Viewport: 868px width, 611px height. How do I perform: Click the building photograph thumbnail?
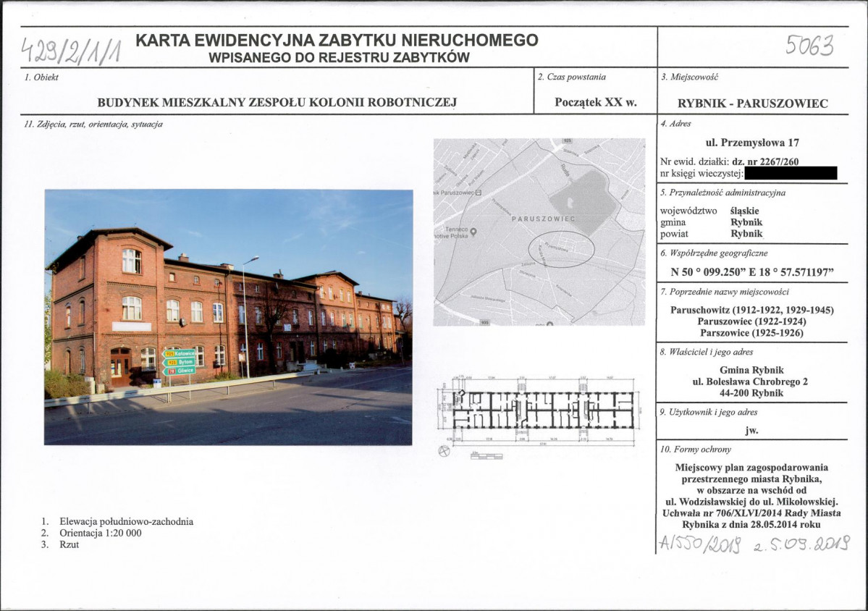pyautogui.click(x=228, y=317)
